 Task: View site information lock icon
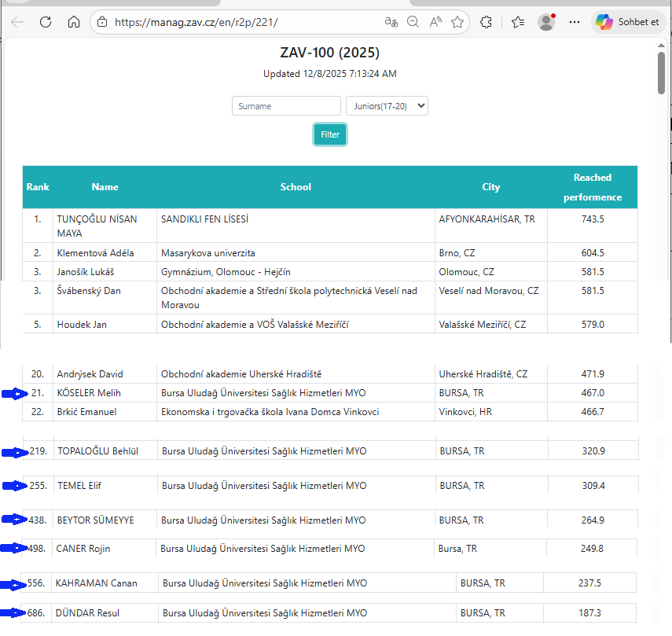coord(101,22)
